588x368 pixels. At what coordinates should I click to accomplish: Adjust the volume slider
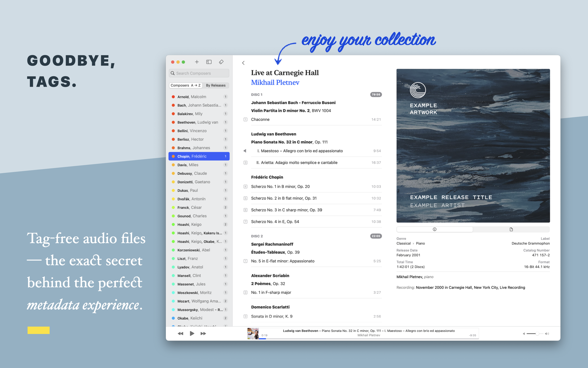tap(535, 334)
